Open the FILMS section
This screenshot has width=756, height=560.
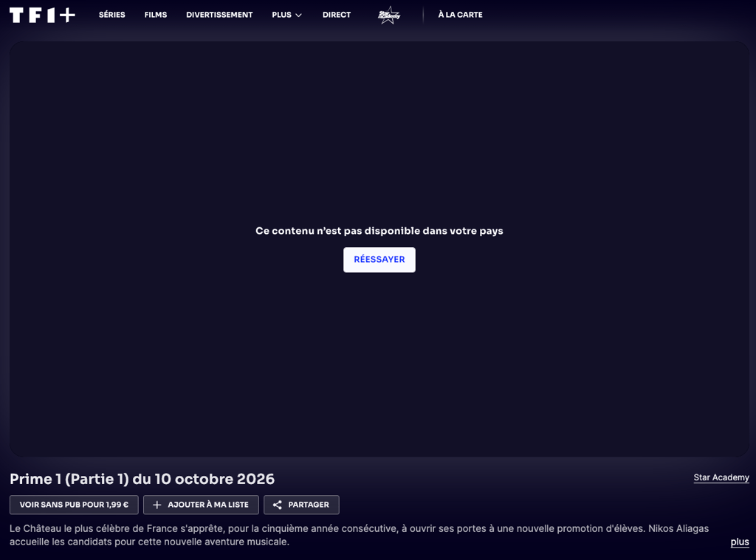[156, 15]
